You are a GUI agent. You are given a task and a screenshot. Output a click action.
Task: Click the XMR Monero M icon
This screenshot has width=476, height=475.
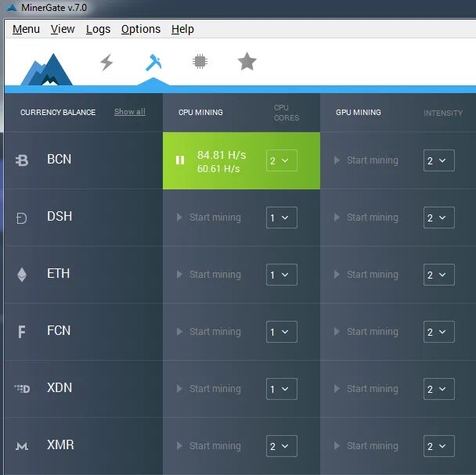pos(22,446)
